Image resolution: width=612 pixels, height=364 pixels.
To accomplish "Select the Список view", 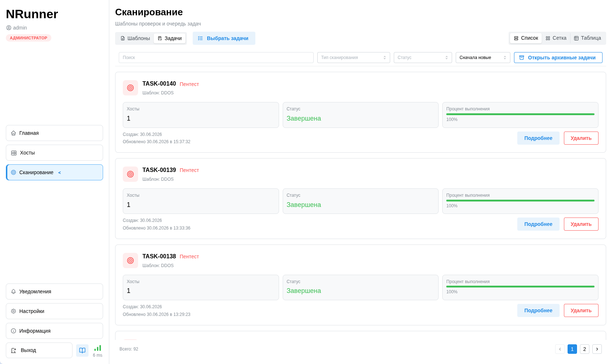I will tap(526, 38).
